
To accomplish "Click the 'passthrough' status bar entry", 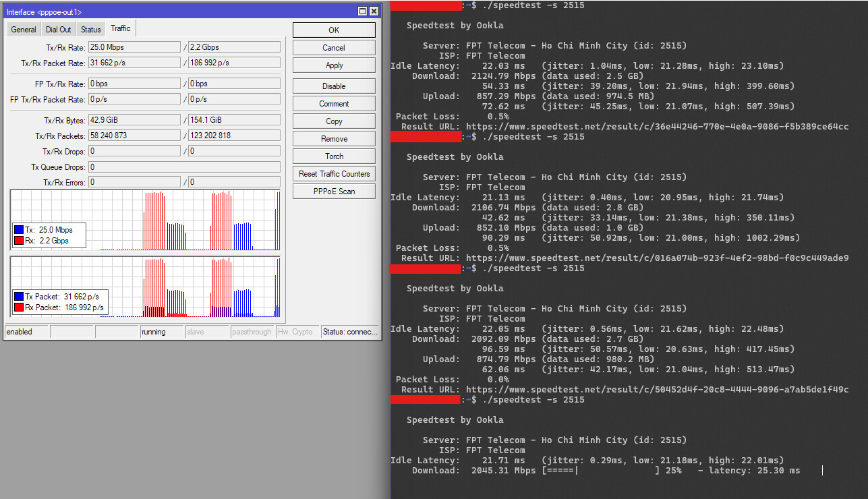I will pos(252,332).
